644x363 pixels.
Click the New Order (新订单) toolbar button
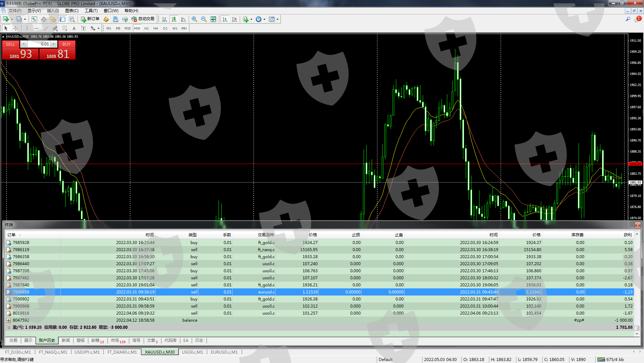(90, 19)
